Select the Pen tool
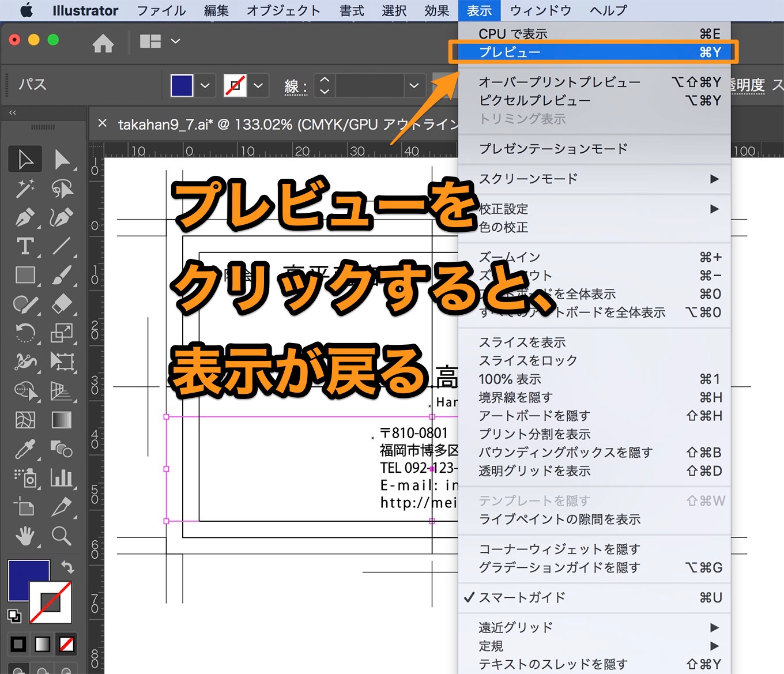Screen dimensions: 784x674 coord(25,217)
